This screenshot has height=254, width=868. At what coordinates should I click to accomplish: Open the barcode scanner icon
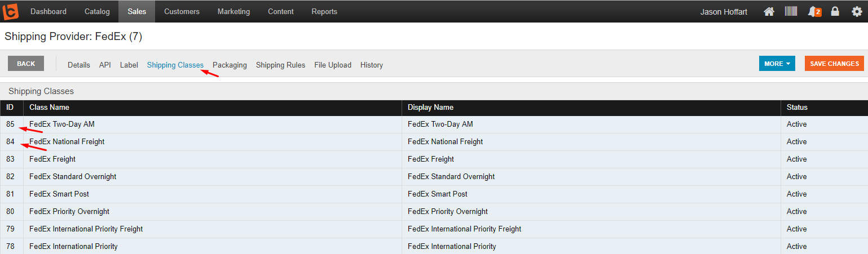coord(791,11)
